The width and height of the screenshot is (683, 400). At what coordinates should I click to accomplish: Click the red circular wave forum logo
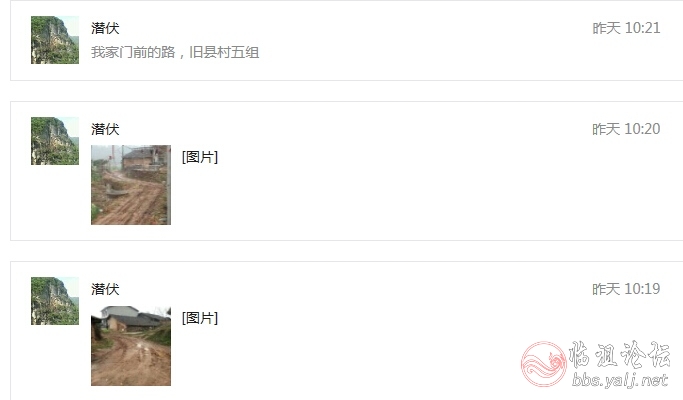pos(544,364)
